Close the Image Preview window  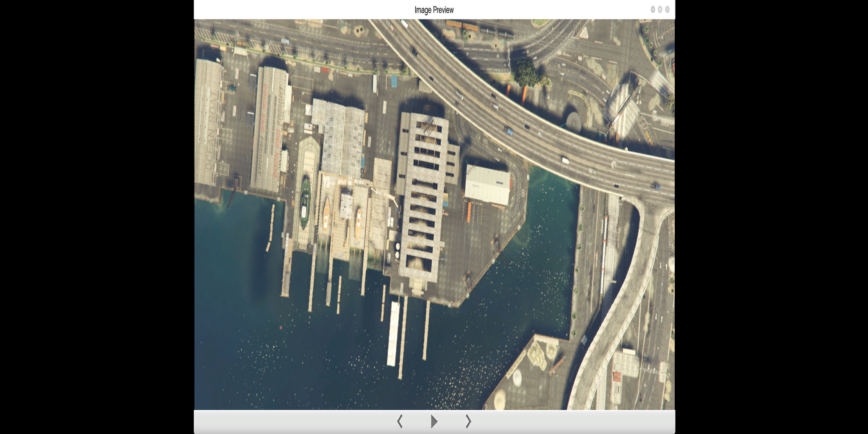click(667, 9)
